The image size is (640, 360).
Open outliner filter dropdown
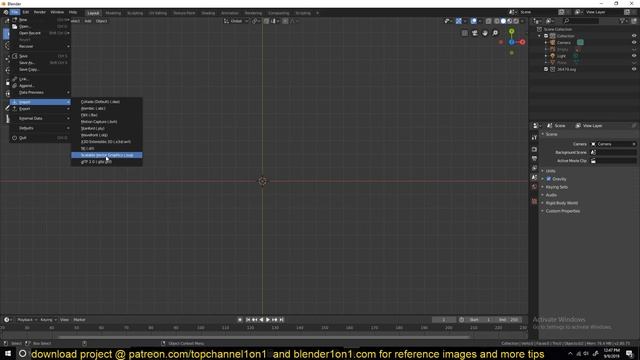624,21
